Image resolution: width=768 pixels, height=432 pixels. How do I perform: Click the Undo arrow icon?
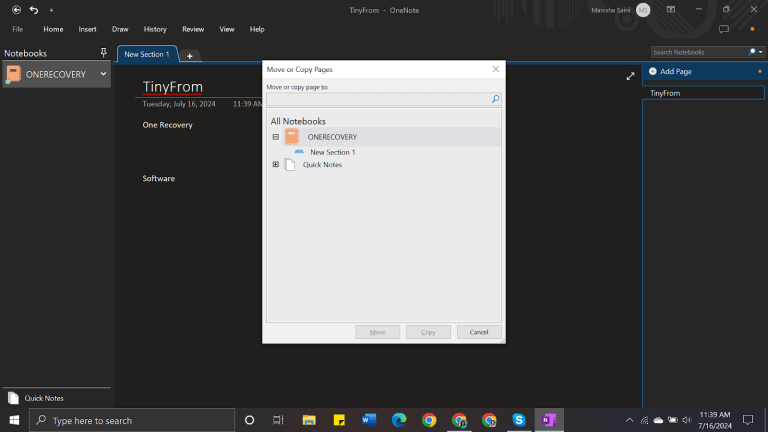[34, 9]
